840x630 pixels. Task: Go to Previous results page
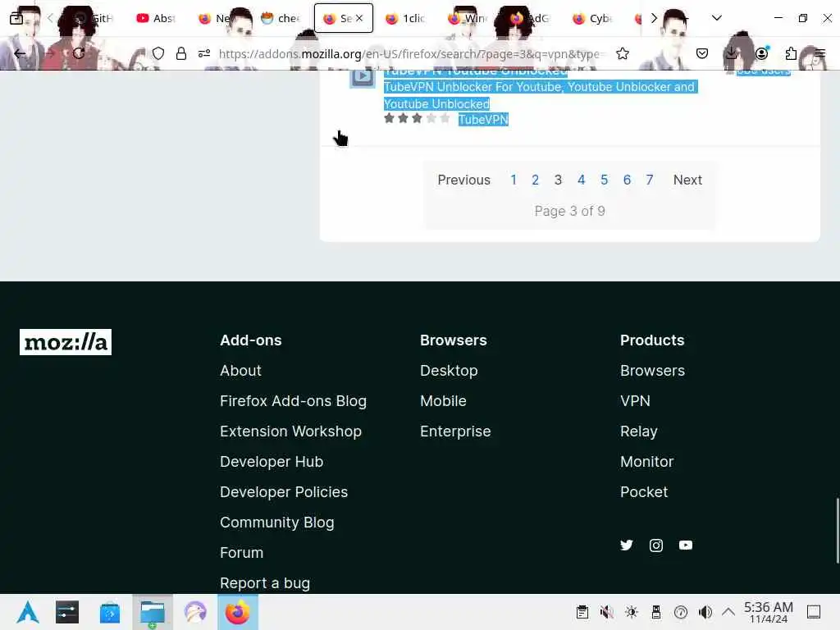[463, 180]
